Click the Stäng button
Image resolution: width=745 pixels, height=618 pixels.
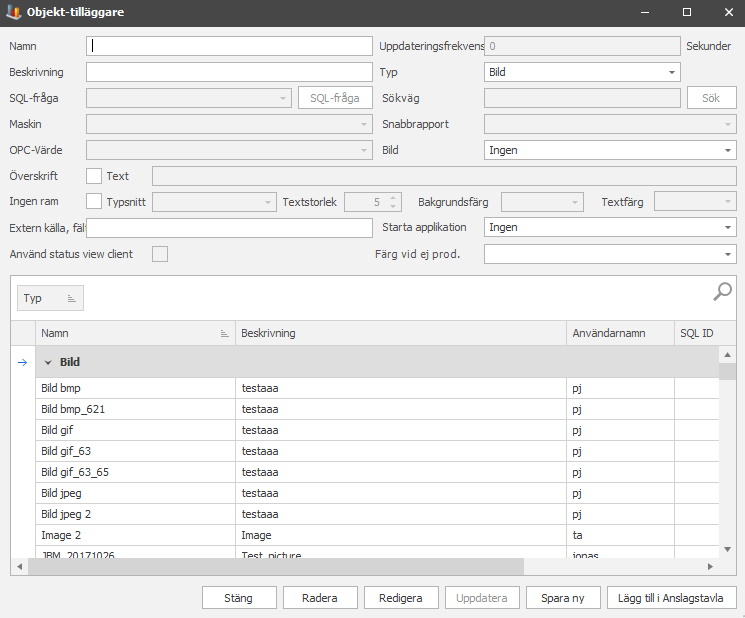(x=239, y=598)
